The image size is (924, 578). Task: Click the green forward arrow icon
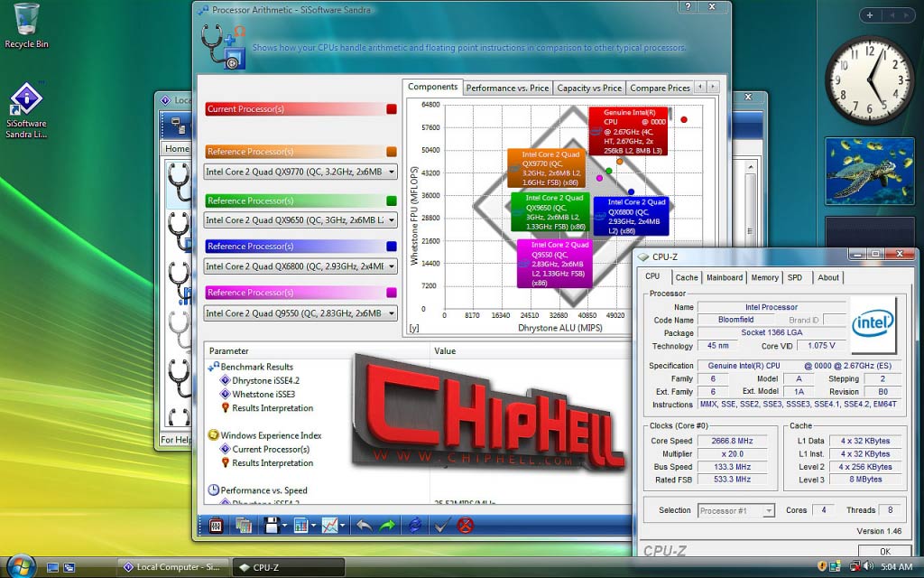(x=387, y=525)
